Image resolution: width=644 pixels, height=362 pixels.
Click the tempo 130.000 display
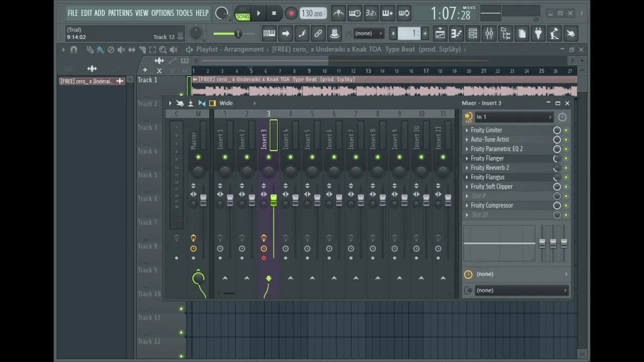pos(312,14)
